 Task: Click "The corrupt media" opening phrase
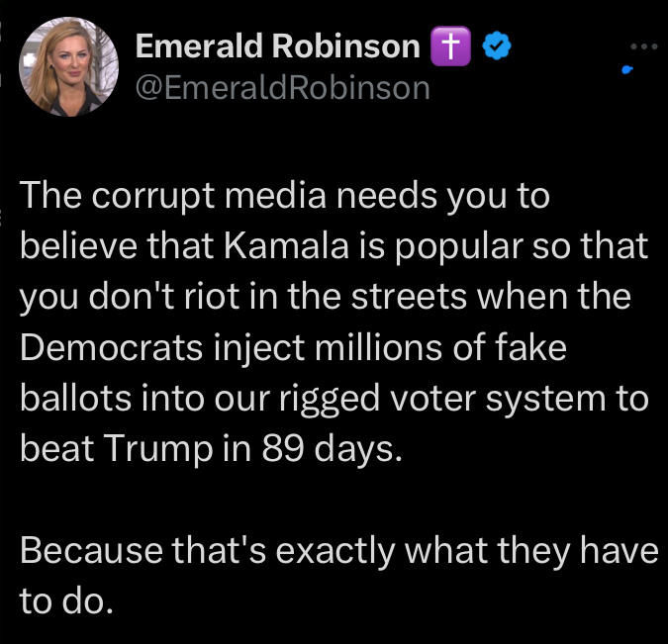(147, 196)
